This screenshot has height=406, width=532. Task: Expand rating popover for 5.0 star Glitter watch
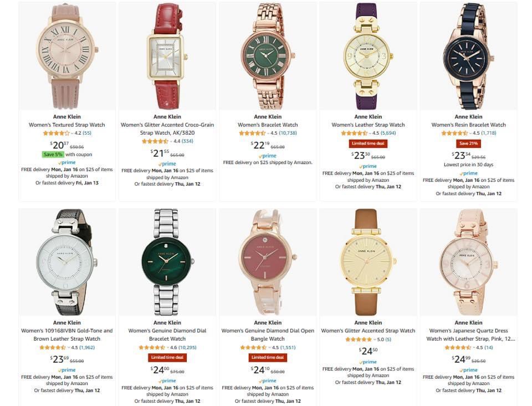pos(375,339)
